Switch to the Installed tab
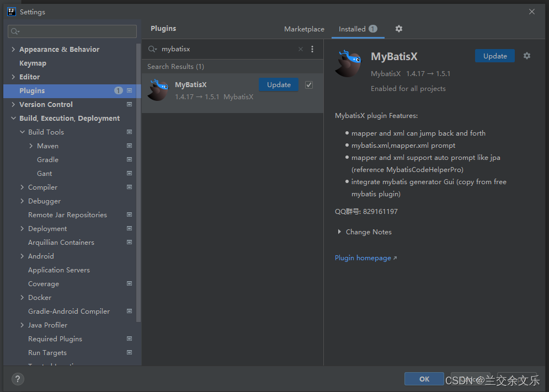Viewport: 549px width, 392px height. tap(358, 29)
